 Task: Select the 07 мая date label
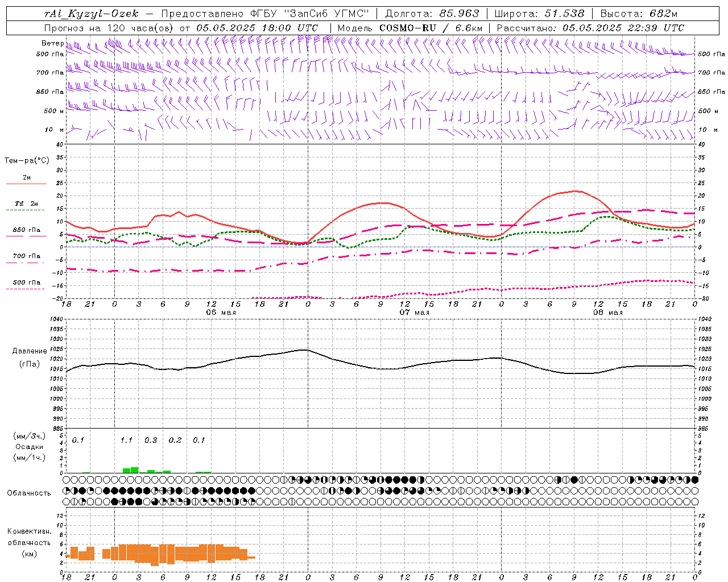point(415,312)
